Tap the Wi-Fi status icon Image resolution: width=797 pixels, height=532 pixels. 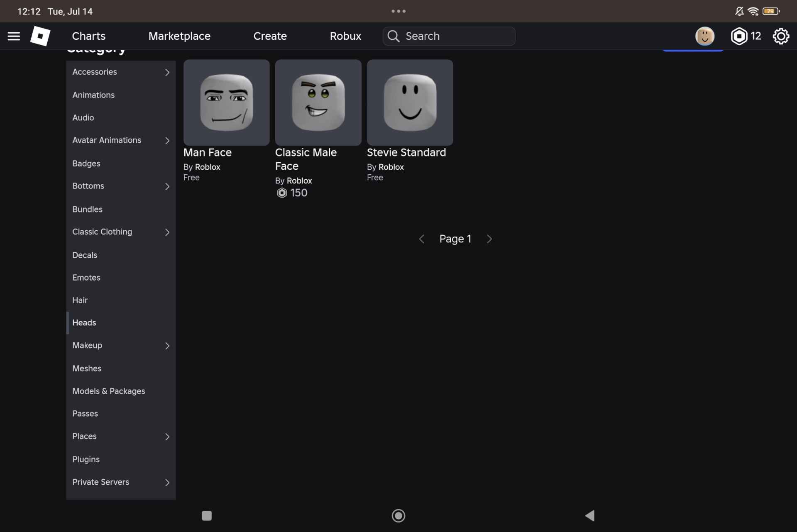(x=753, y=11)
